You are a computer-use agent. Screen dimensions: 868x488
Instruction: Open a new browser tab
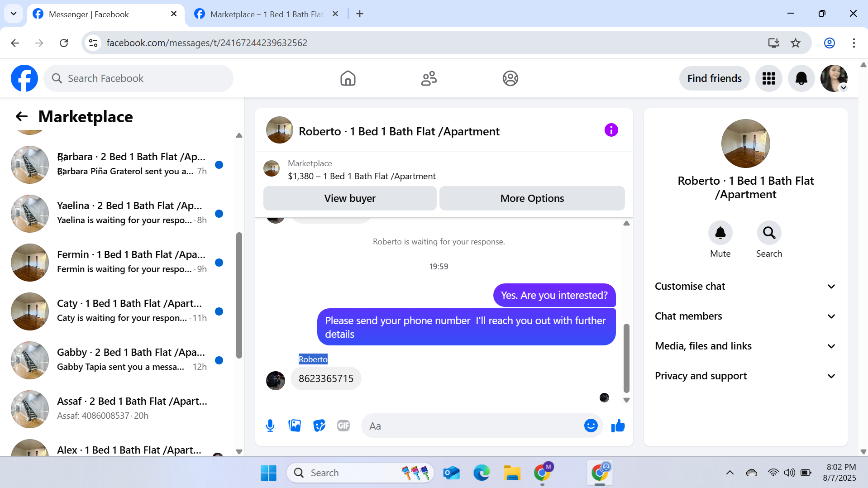(360, 14)
